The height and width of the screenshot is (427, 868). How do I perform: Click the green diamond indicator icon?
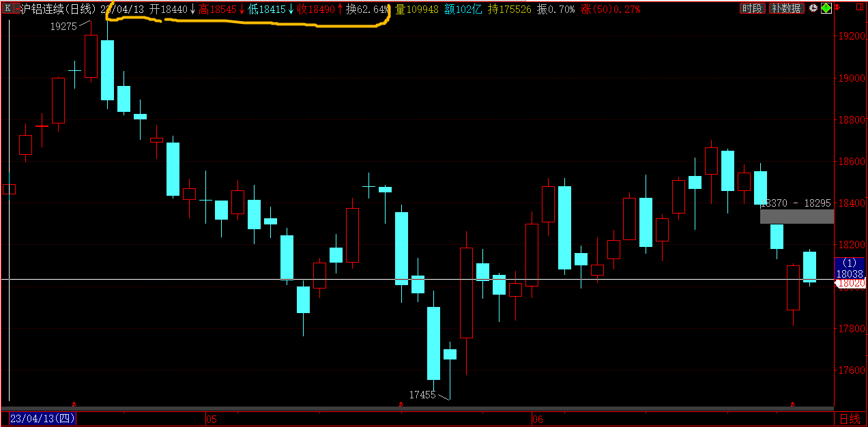(826, 9)
